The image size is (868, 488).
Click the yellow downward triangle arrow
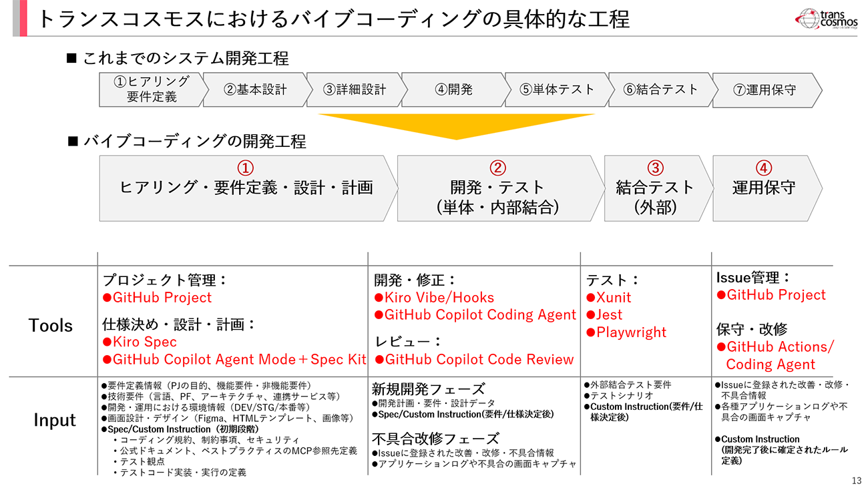456,125
